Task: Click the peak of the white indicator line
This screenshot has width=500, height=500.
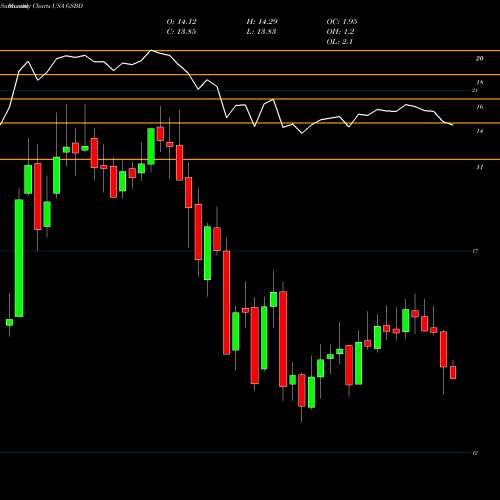Action: pos(151,51)
